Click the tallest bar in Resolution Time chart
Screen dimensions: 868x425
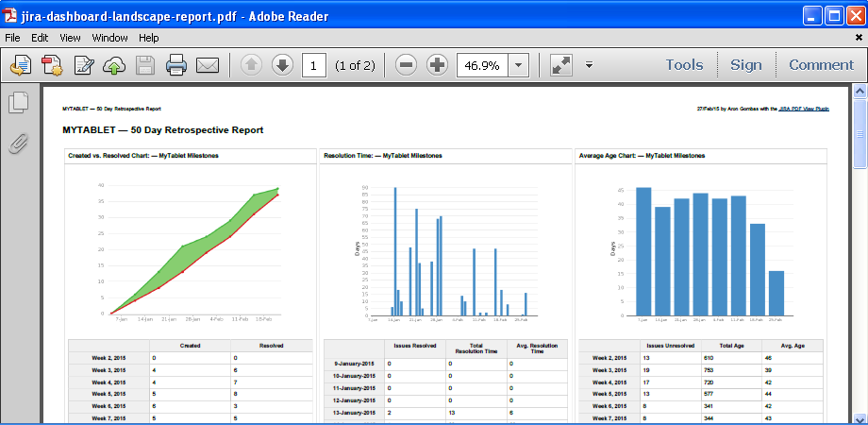(395, 251)
